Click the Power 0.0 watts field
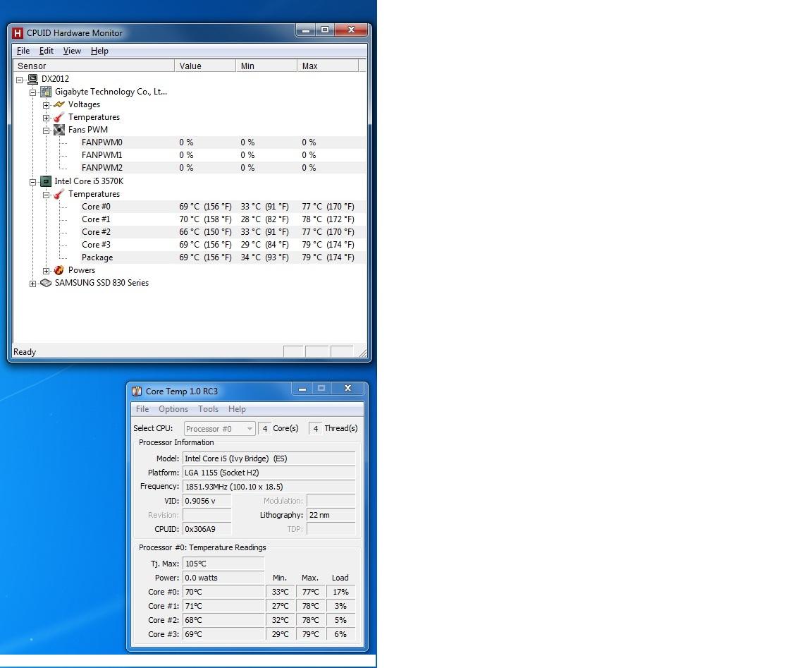 click(223, 578)
